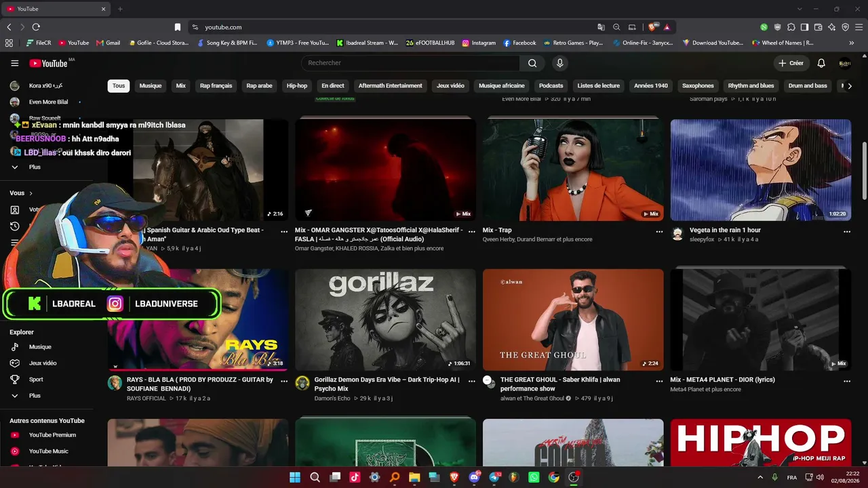Screen dimensions: 868x488
Task: Start voice search with the microphone icon
Action: point(559,63)
